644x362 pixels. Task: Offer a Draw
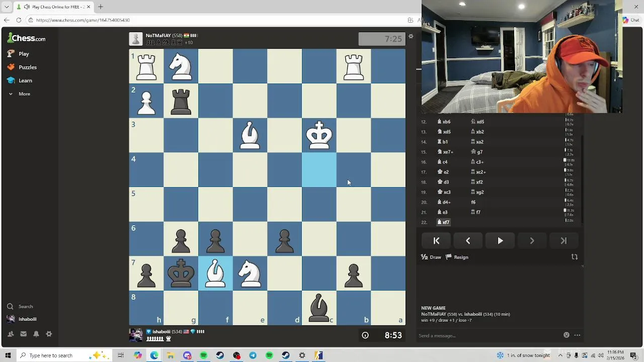pos(431,257)
